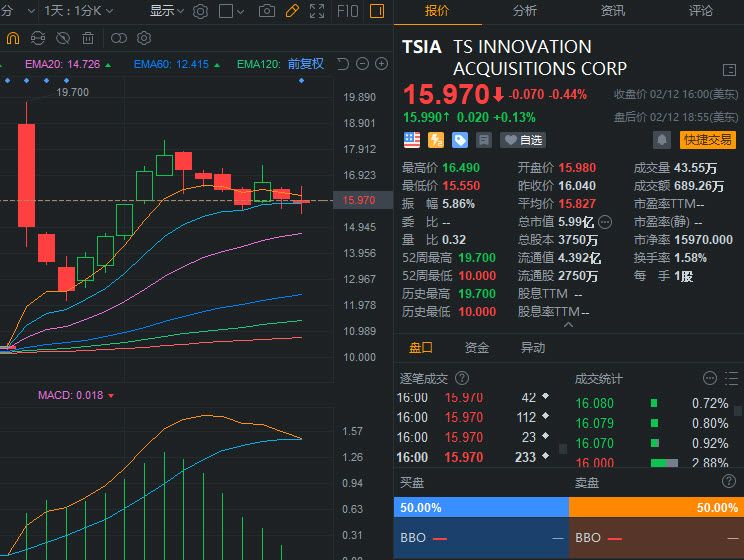744x560 pixels.
Task: Click the trade row with volume 112
Action: [x=474, y=418]
